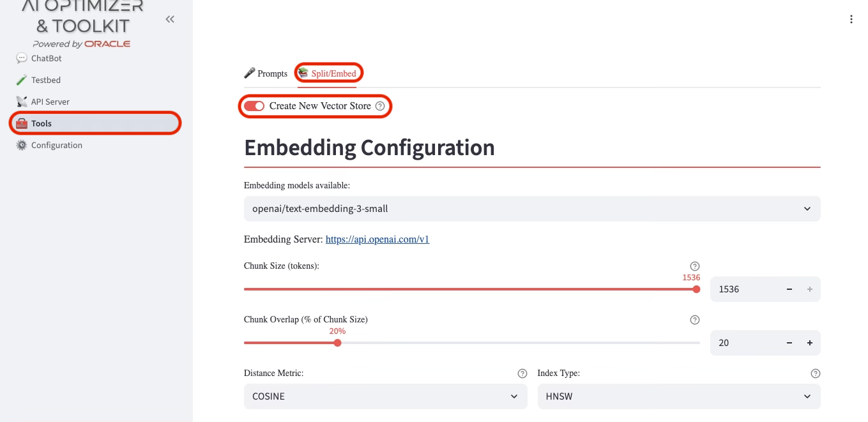Viewport: 868px width, 422px height.
Task: Click the Chunk Size help icon
Action: (x=695, y=266)
